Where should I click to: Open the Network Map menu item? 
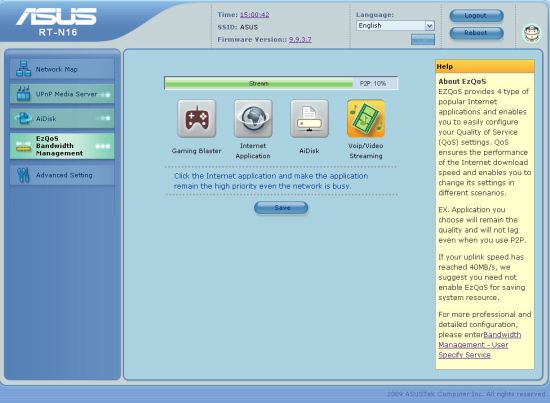click(x=62, y=69)
